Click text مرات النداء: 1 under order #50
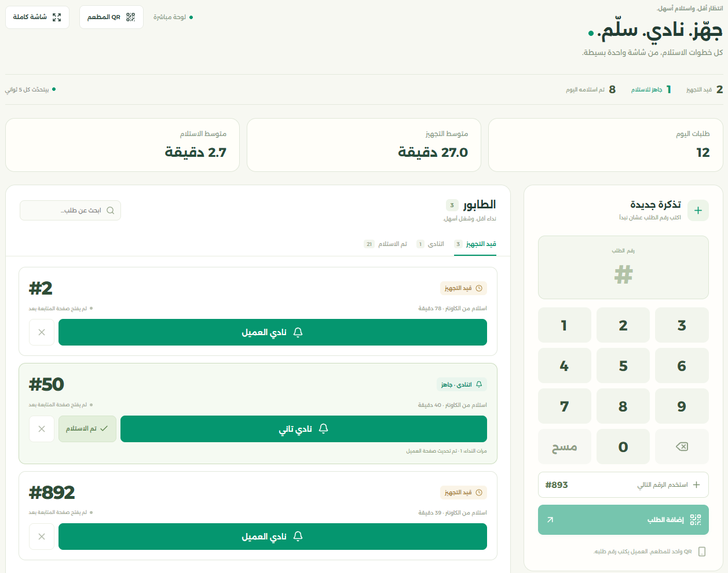The width and height of the screenshot is (728, 573). [474, 451]
